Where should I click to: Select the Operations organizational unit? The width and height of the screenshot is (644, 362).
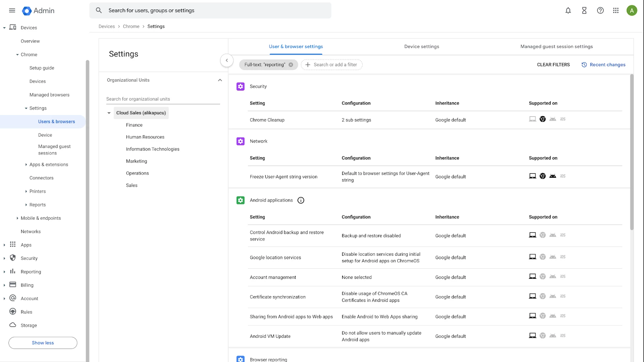pyautogui.click(x=137, y=173)
